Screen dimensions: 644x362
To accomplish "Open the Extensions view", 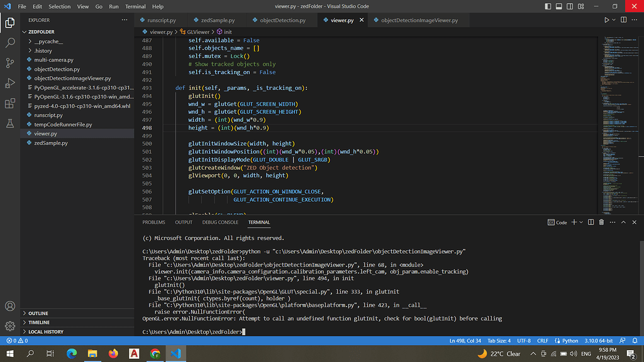I will 10,103.
